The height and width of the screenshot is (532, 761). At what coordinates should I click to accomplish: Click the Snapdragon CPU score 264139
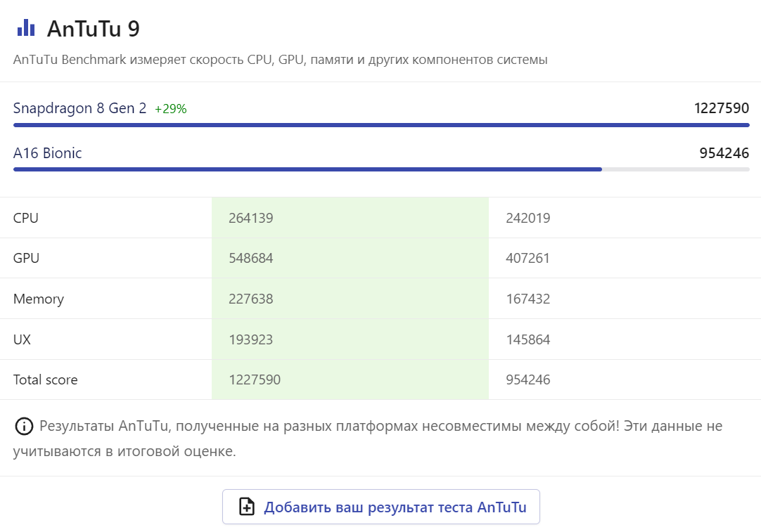click(250, 218)
